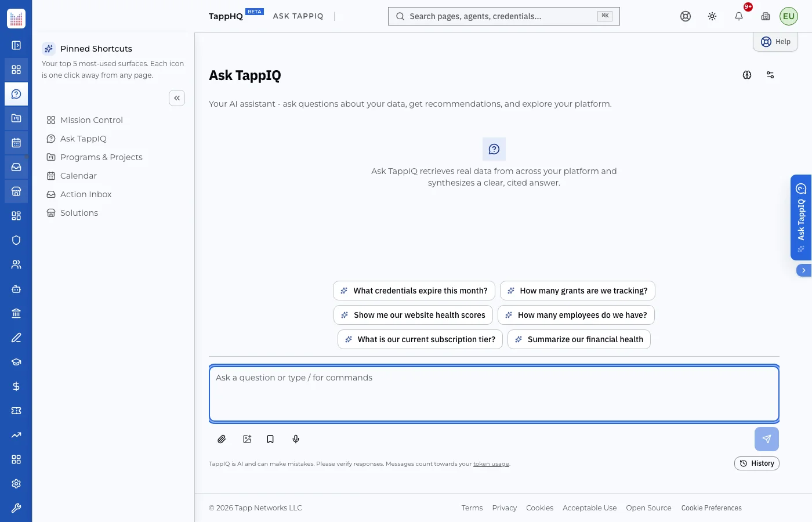Screen dimensions: 812x522
Task: Click the lifebuoy support icon in header
Action: point(686,16)
